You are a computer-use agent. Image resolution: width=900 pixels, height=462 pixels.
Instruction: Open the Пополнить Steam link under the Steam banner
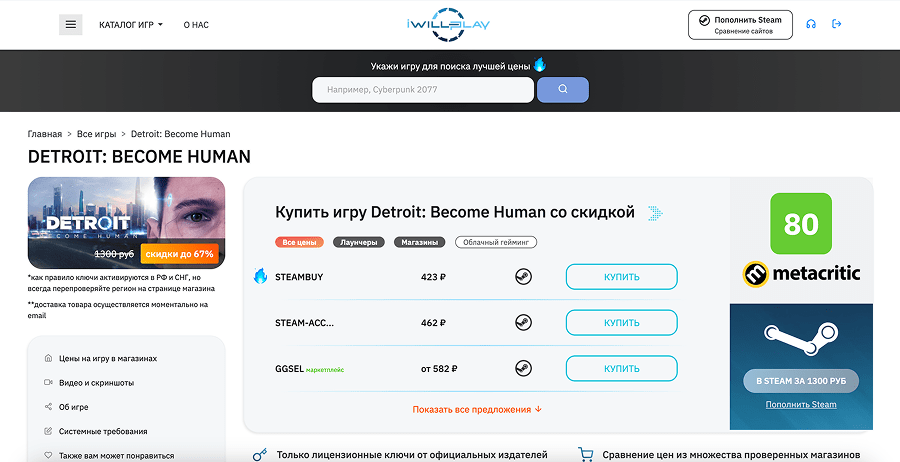801,405
